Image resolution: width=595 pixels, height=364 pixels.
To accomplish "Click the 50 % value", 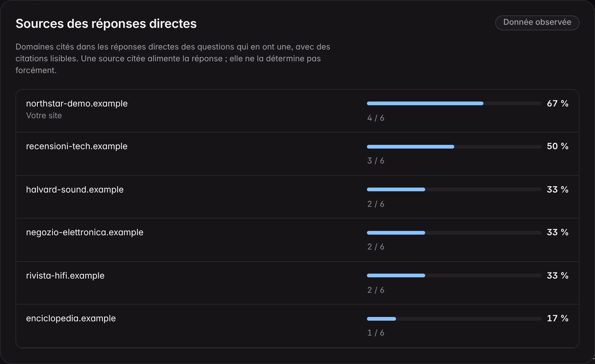I will [558, 146].
